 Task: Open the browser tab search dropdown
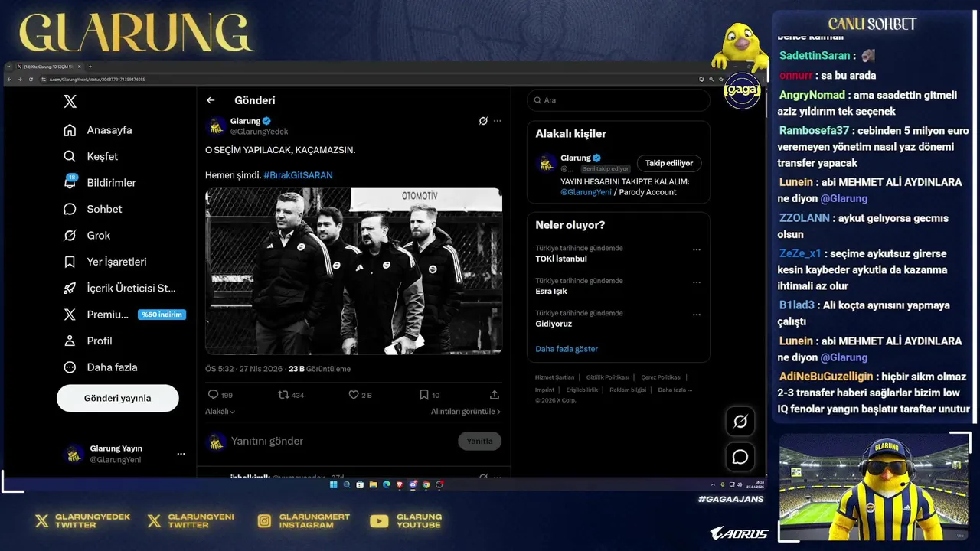tap(8, 67)
